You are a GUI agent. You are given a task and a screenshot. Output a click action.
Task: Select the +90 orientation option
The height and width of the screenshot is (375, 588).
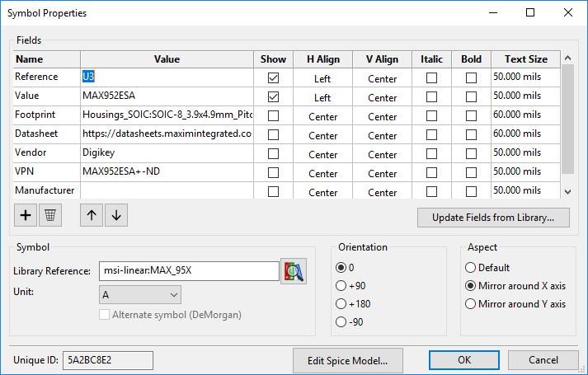click(x=341, y=286)
